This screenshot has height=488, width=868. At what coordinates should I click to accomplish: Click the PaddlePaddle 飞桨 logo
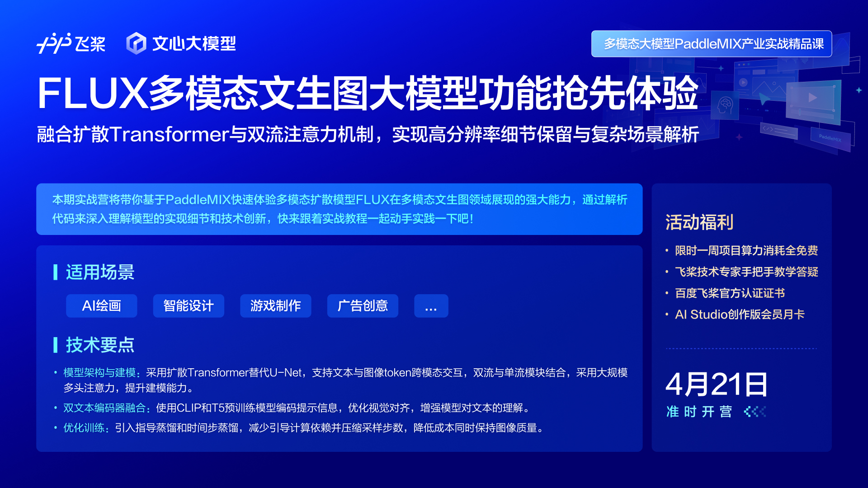[71, 43]
